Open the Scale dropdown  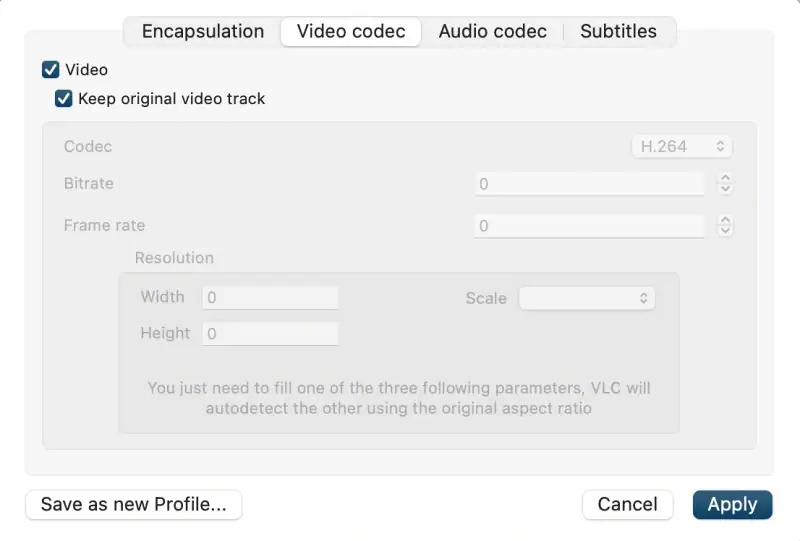pos(587,298)
